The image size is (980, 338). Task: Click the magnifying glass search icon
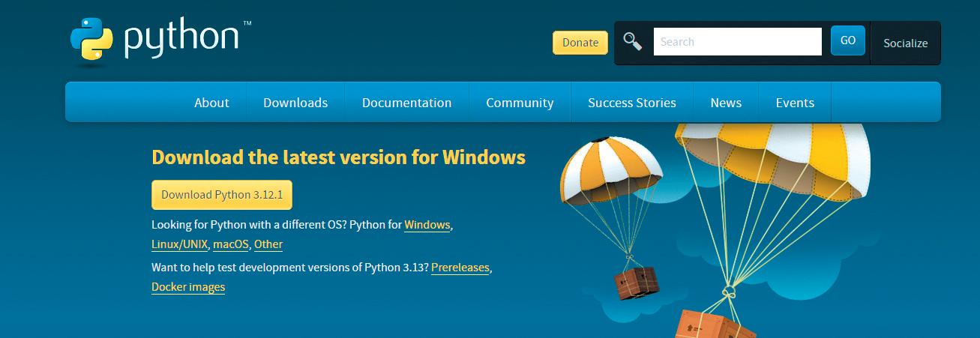[x=633, y=42]
